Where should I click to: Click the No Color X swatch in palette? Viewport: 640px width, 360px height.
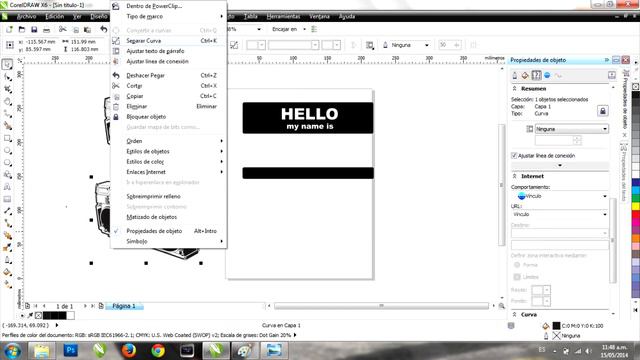coord(636,87)
